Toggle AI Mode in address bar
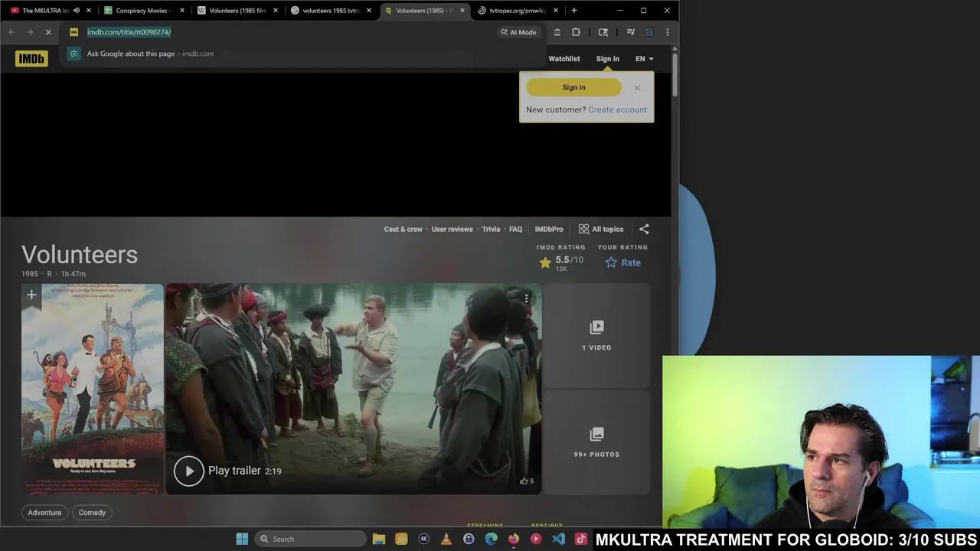This screenshot has height=551, width=980. (x=518, y=32)
